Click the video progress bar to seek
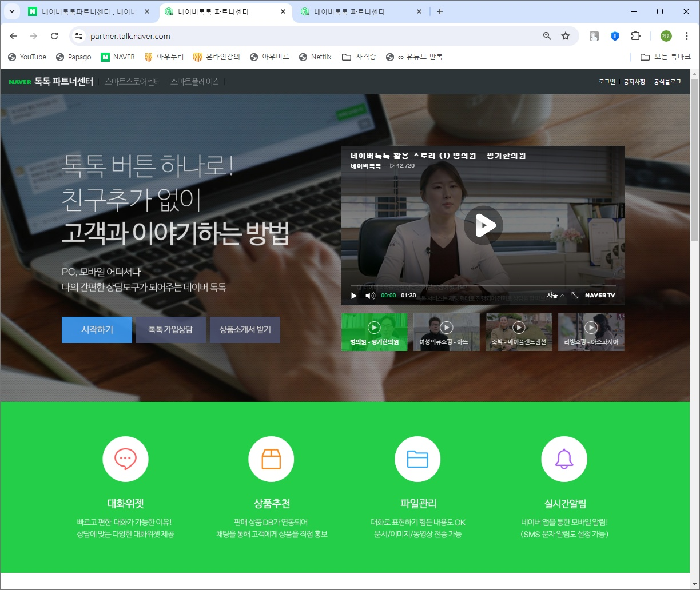 pyautogui.click(x=483, y=284)
